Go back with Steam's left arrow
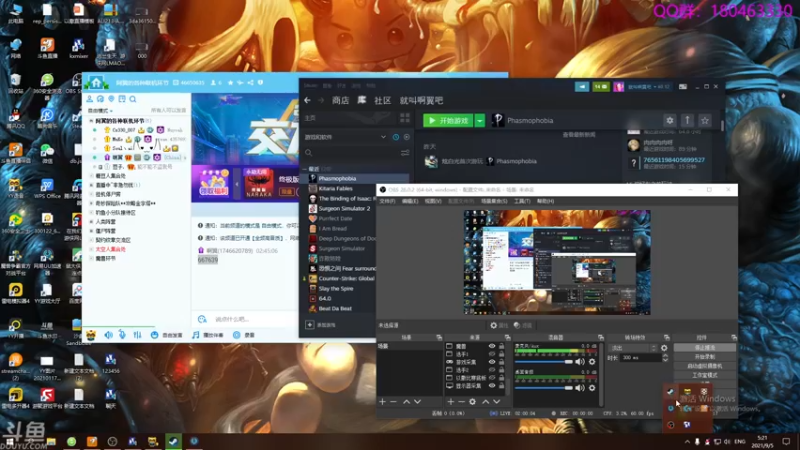Viewport: 800px width, 450px height. (x=307, y=101)
